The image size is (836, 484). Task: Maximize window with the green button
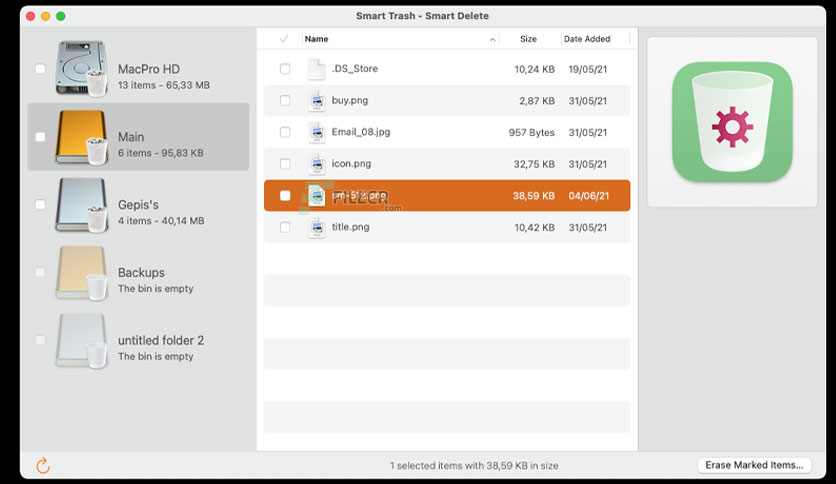point(61,16)
